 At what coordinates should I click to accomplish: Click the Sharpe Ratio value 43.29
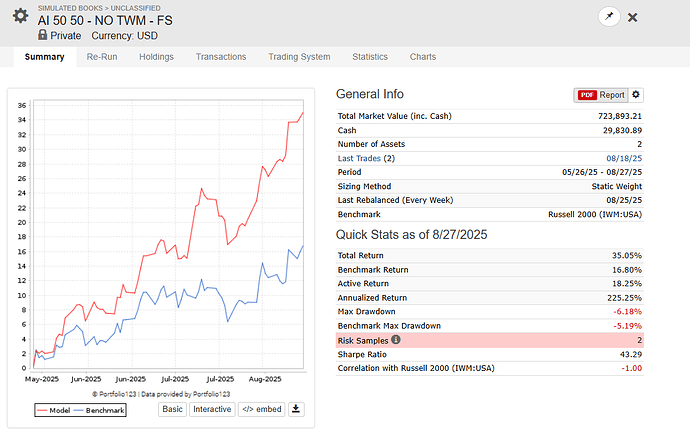click(631, 354)
